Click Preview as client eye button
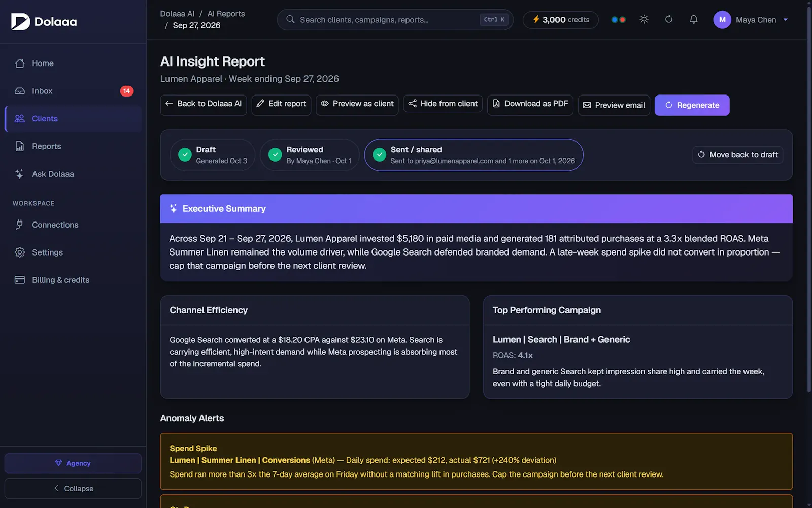 (x=357, y=105)
